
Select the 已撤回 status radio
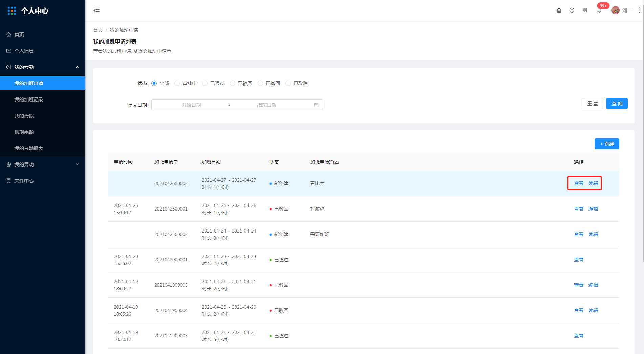click(260, 83)
